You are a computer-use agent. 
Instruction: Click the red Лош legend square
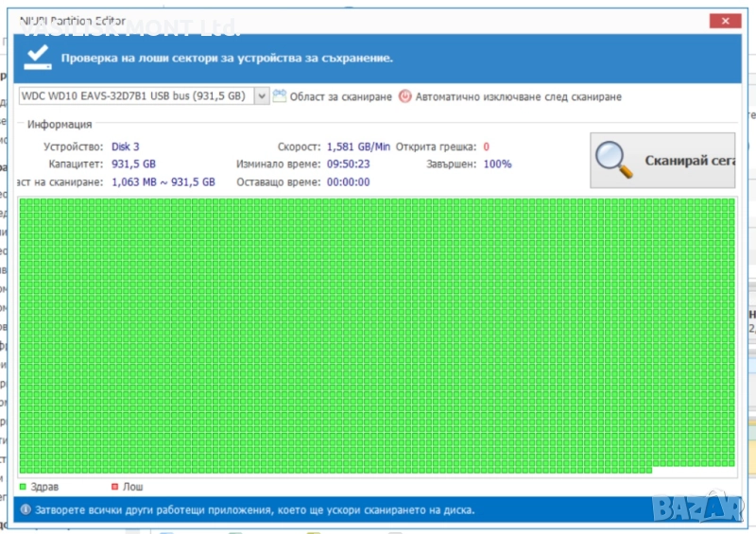point(115,487)
